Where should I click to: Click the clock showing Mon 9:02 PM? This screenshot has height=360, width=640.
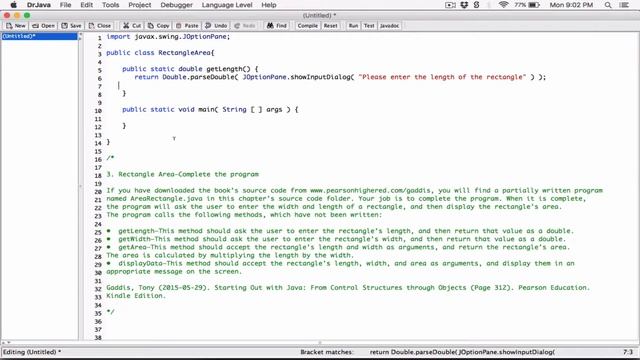(571, 5)
